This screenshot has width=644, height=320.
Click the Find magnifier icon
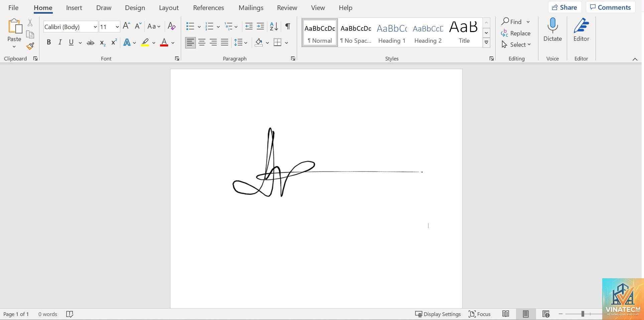pyautogui.click(x=505, y=22)
